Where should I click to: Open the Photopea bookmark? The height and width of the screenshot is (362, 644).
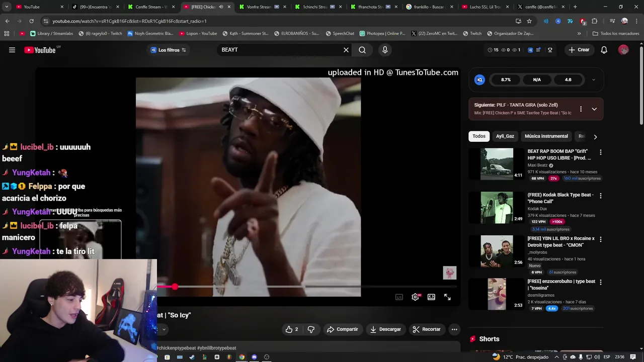tap(382, 34)
